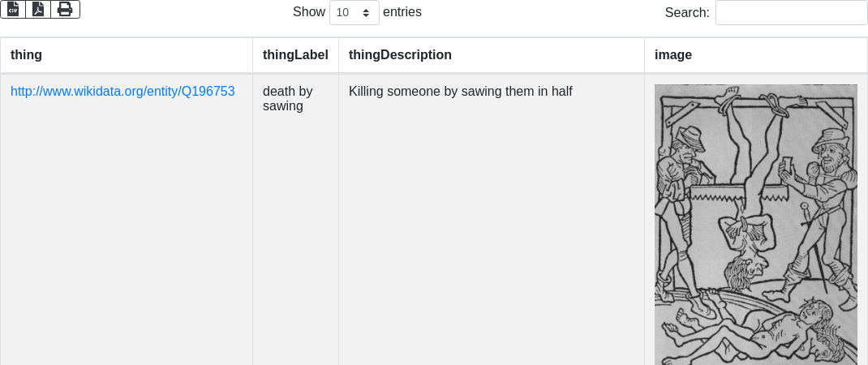Click the "Search:" label
The image size is (868, 365).
pos(686,12)
